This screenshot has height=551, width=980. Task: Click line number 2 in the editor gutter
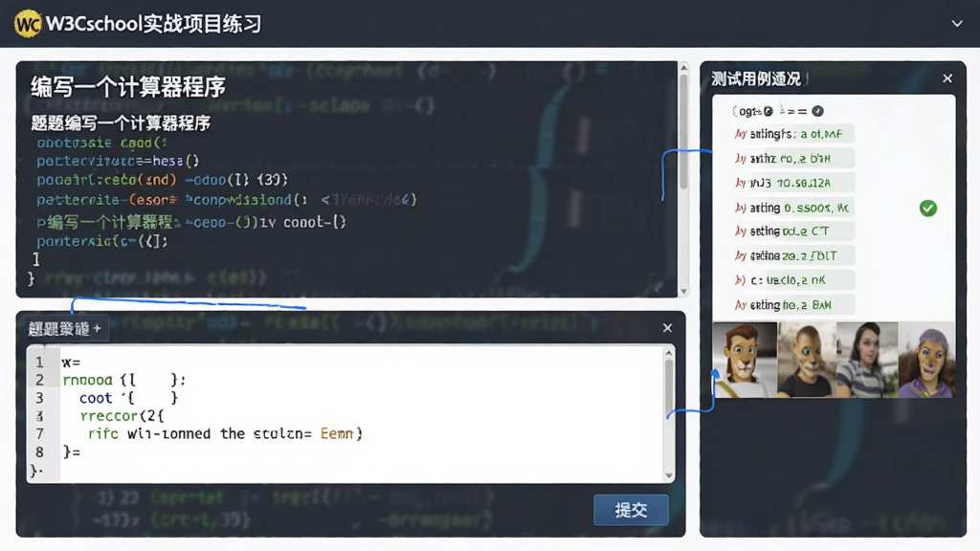pos(39,380)
